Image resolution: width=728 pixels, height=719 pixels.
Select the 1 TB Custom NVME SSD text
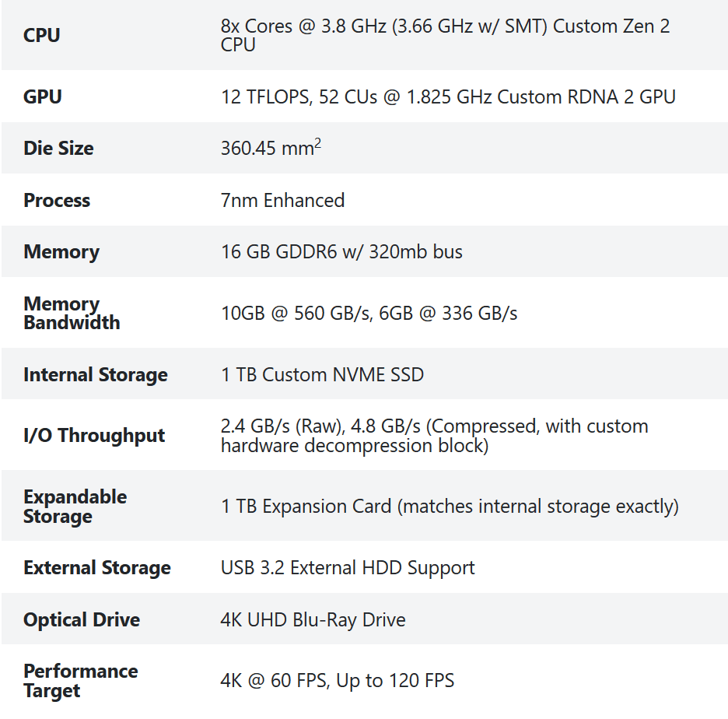(322, 375)
